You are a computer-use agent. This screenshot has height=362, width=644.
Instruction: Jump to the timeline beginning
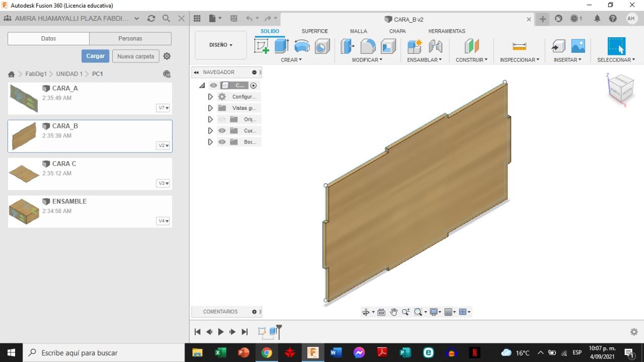(x=197, y=332)
